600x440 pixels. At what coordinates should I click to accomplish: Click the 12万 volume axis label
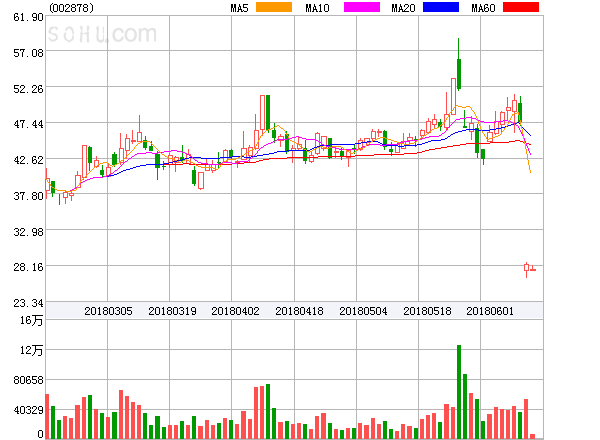(31, 350)
